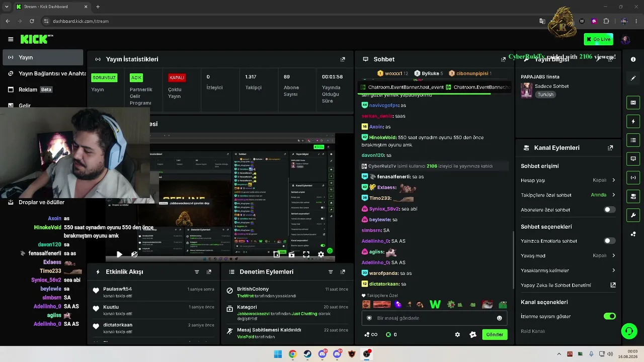Toggle the stream preview widget icon in sidebar
The image size is (644, 362).
633,103
